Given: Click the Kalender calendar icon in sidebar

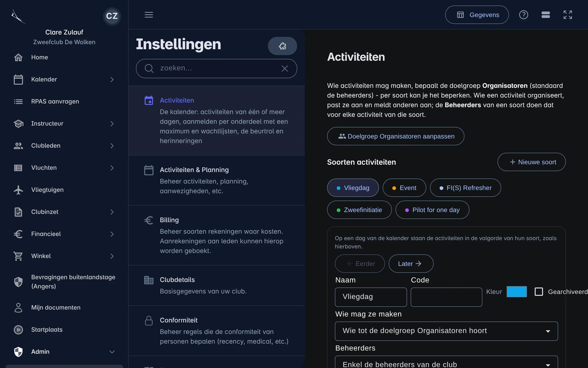Looking at the screenshot, I should (18, 80).
